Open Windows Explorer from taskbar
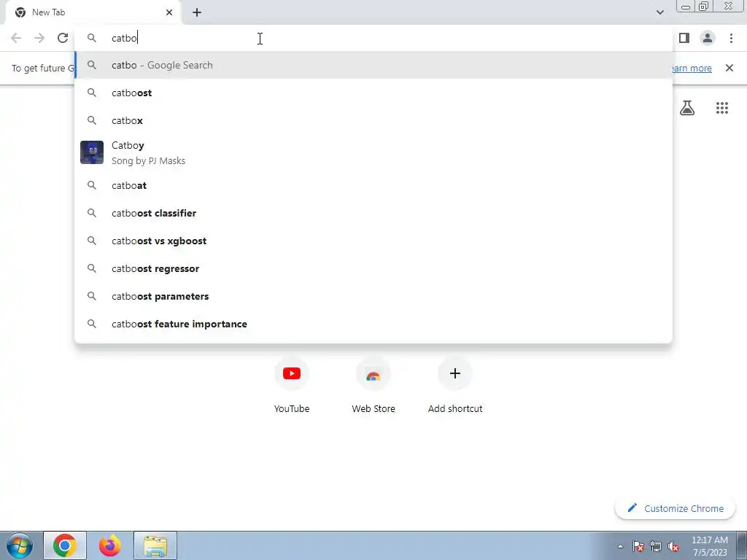This screenshot has width=747, height=560. (155, 545)
